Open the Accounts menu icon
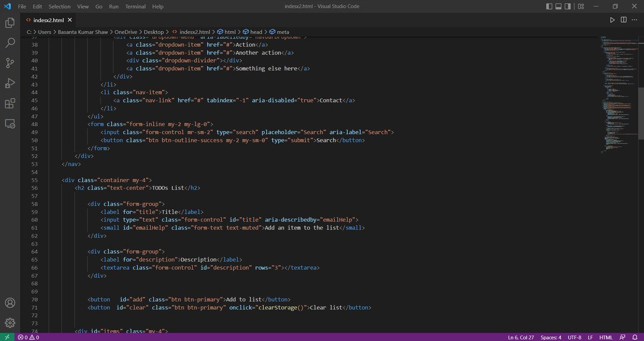This screenshot has width=644, height=341. coord(10,303)
